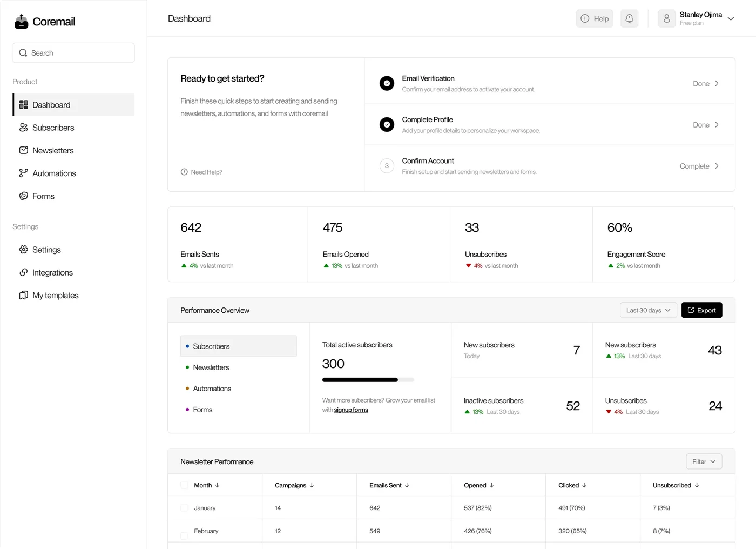Click the Settings gear icon

24,250
